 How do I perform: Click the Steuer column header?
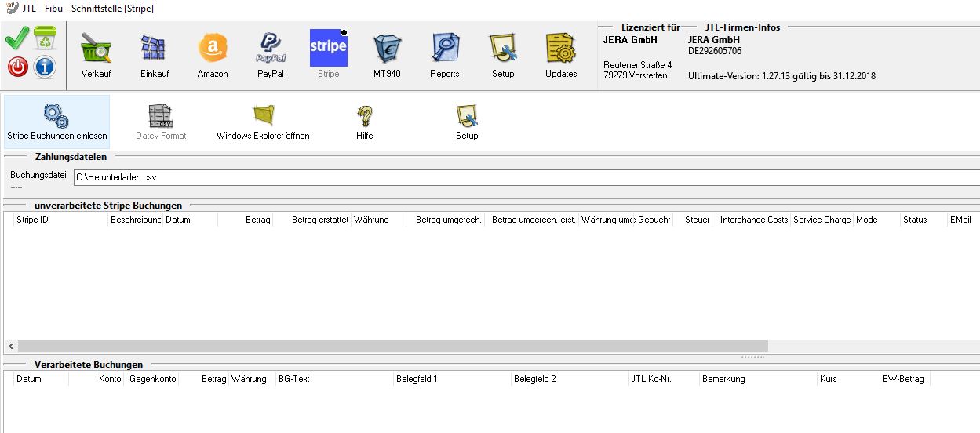tap(693, 220)
